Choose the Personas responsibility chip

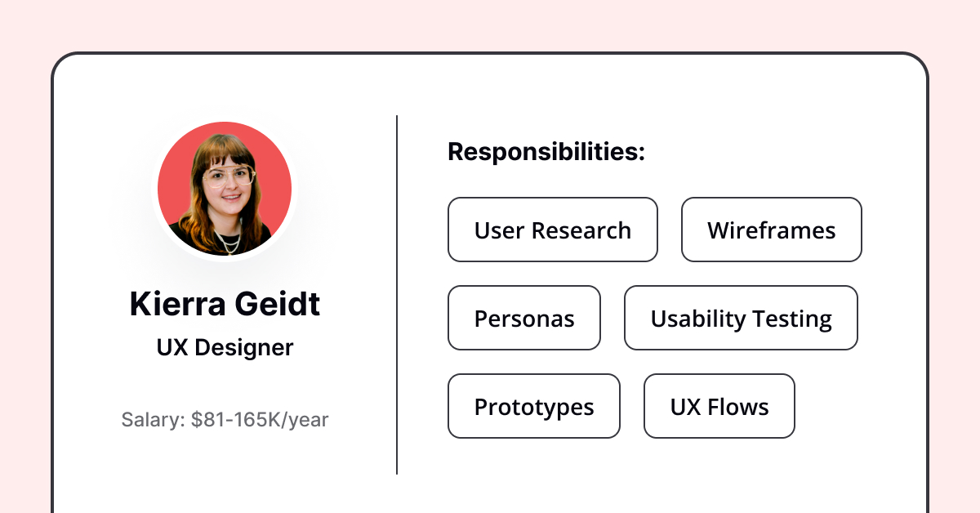(x=524, y=318)
